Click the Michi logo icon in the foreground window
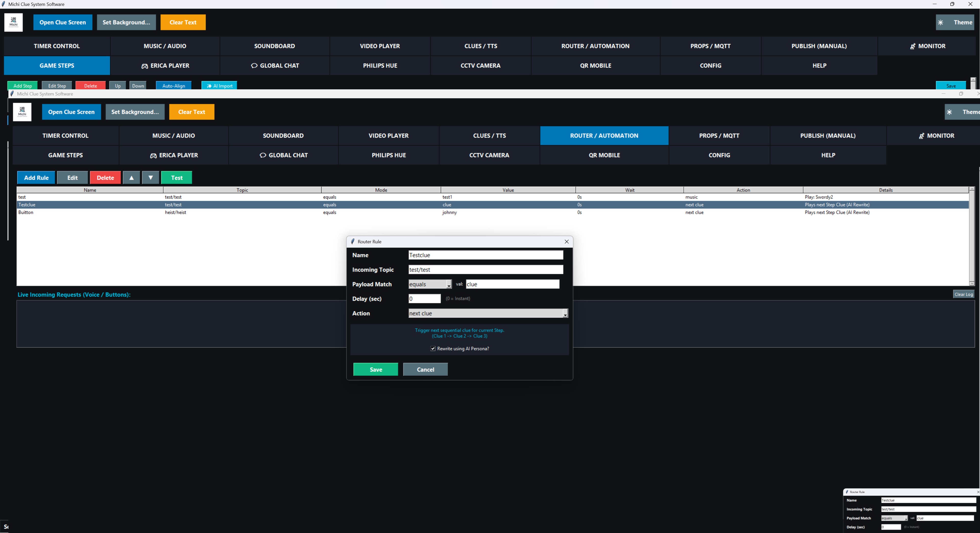 22,112
